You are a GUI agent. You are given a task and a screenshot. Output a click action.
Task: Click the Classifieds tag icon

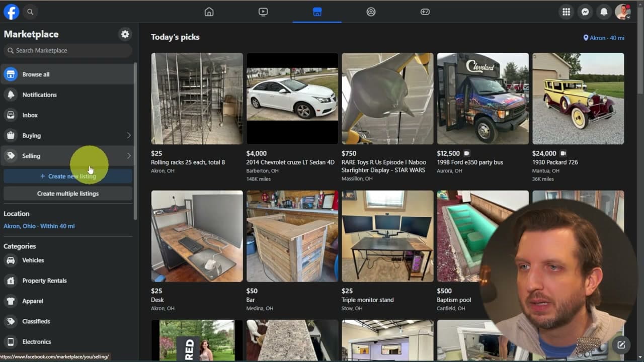(11, 321)
